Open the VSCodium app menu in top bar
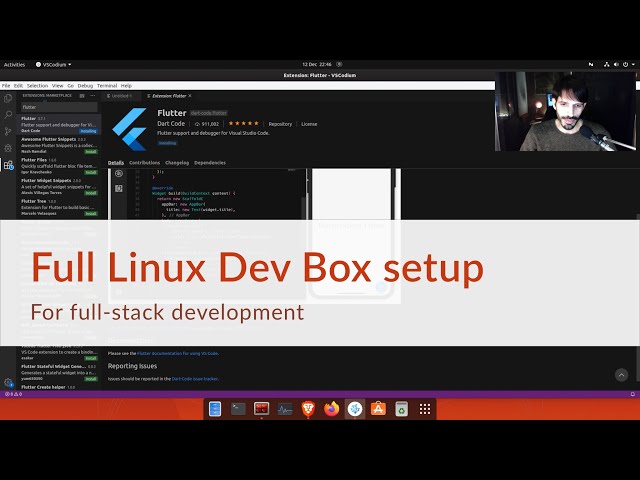The width and height of the screenshot is (640, 480). click(53, 64)
